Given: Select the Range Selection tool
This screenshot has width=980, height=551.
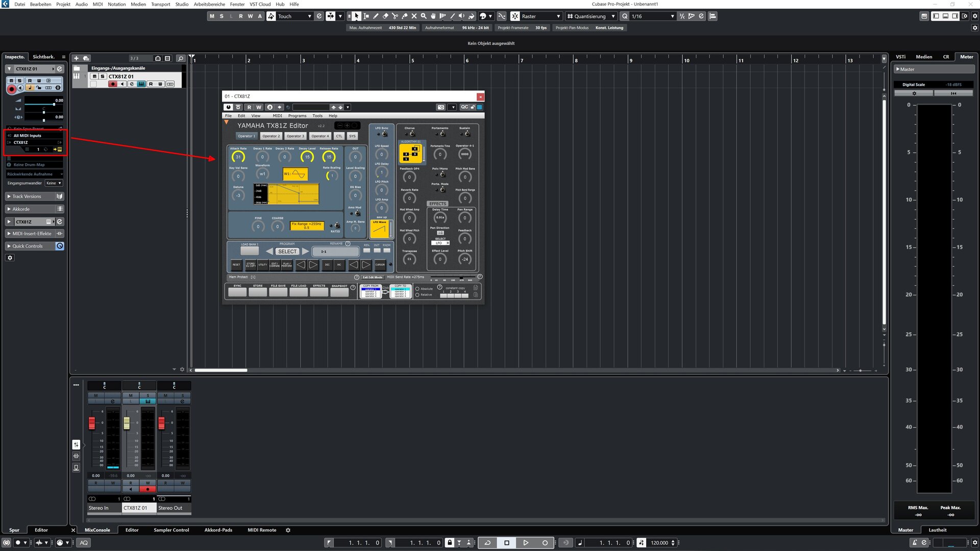Looking at the screenshot, I should (366, 16).
